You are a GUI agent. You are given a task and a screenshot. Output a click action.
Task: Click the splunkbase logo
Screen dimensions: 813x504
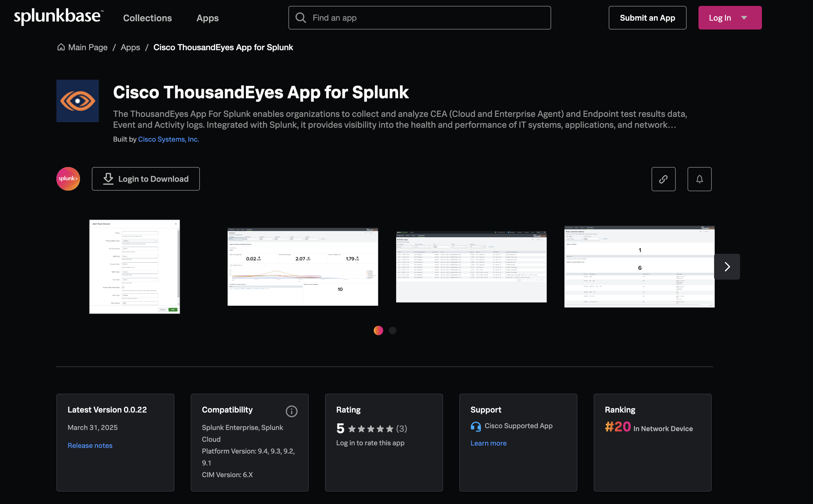[58, 17]
